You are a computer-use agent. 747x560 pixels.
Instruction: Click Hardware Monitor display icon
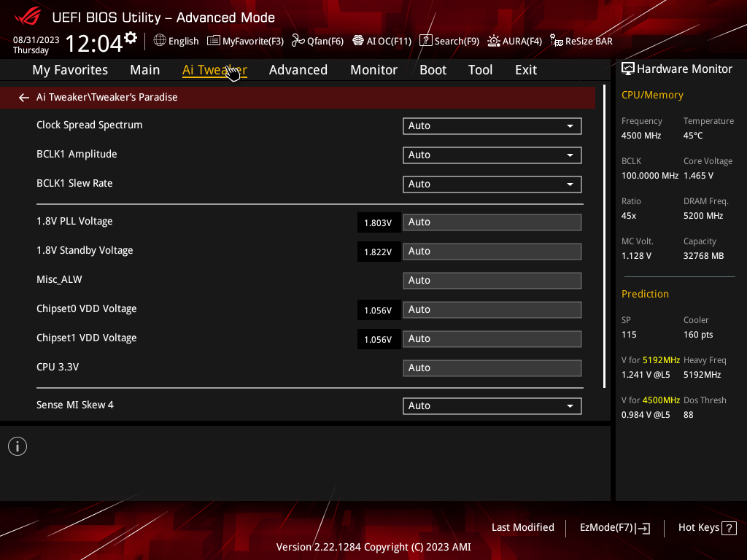point(628,69)
